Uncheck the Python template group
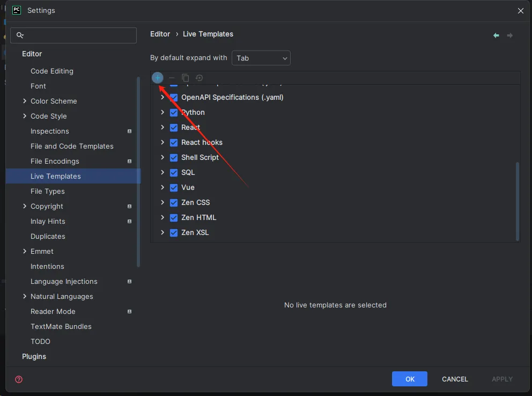532x396 pixels. tap(174, 112)
